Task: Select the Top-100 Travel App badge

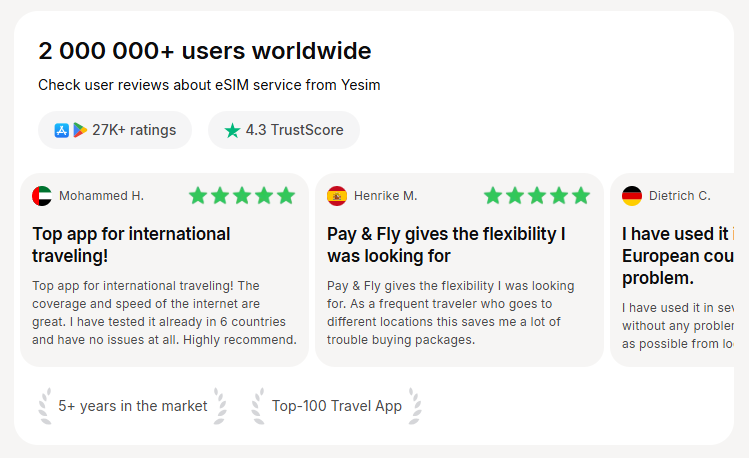Action: click(337, 406)
